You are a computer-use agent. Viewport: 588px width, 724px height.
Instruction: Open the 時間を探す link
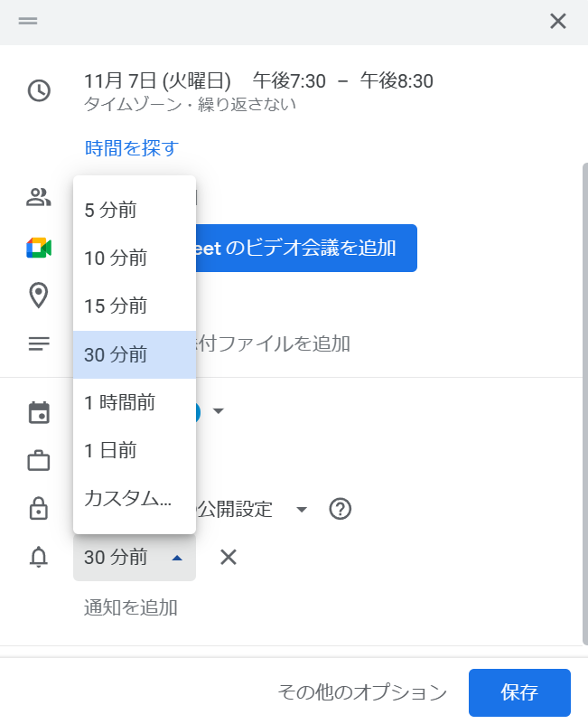pyautogui.click(x=132, y=148)
